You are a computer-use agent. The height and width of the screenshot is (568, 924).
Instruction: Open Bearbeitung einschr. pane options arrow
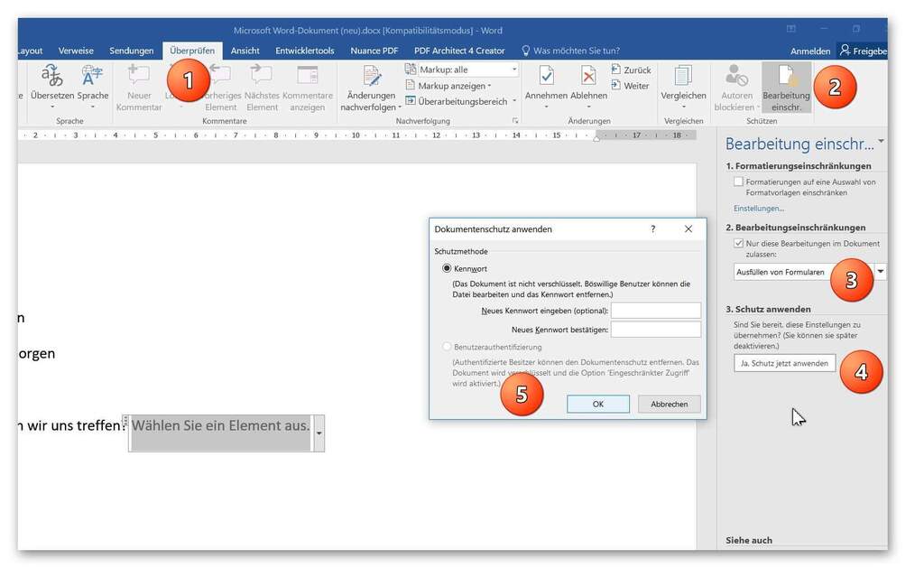881,141
